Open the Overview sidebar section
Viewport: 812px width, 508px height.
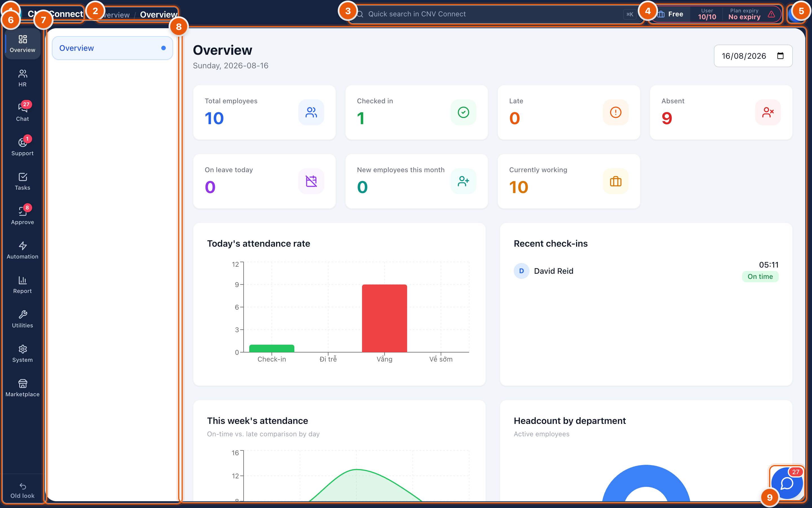point(23,44)
